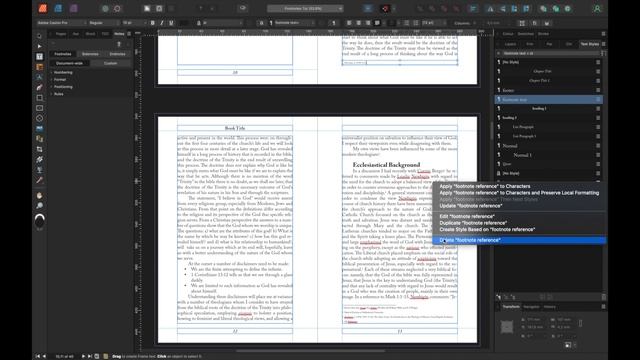Switch to the Text Styles tab
640x360 pixels.
[x=589, y=44]
